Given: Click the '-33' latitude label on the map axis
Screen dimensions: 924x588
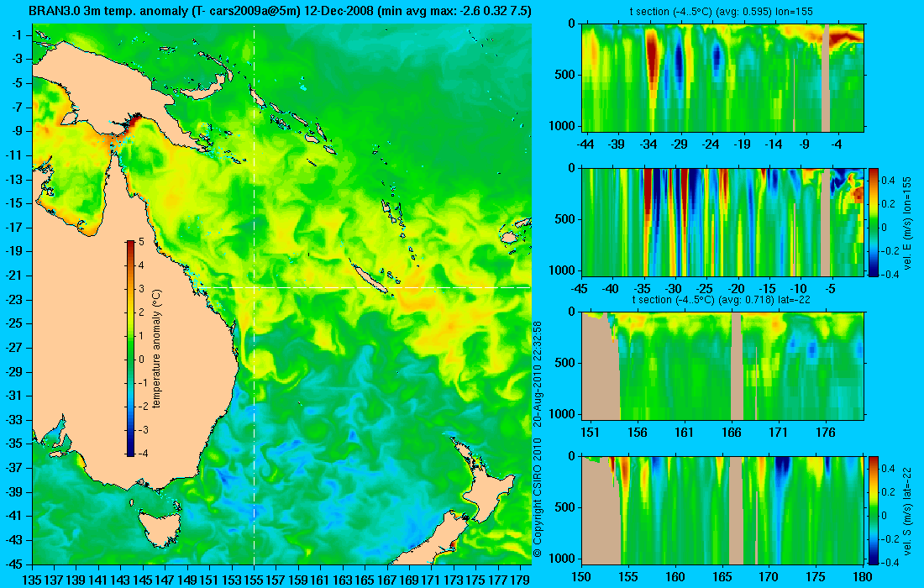Looking at the screenshot, I should [x=15, y=419].
